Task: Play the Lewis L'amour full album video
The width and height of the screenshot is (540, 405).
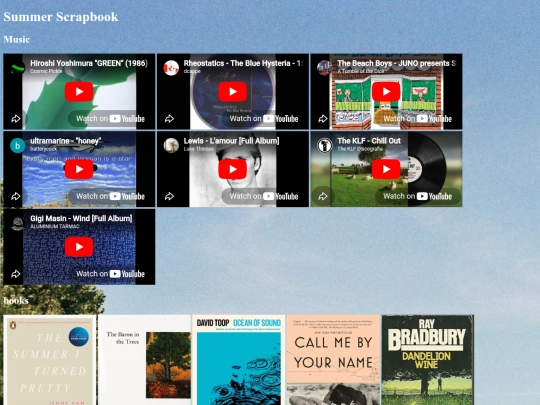Action: [232, 169]
